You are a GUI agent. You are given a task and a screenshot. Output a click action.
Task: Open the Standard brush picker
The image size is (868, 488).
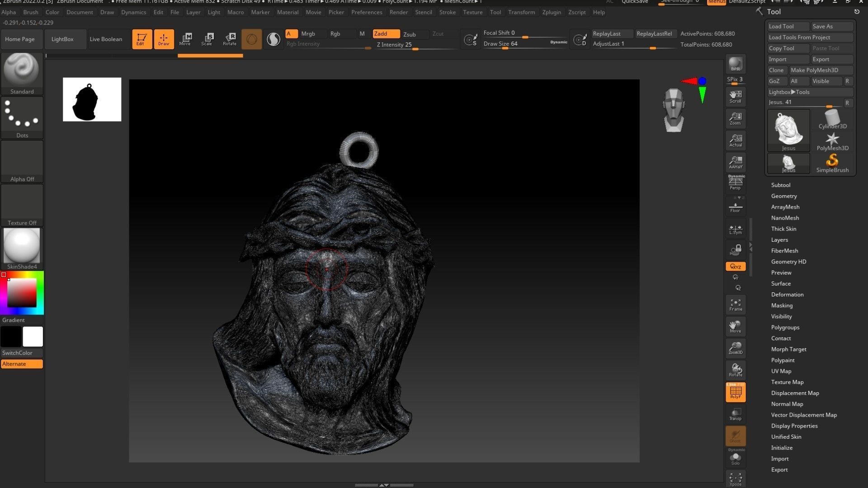pos(22,73)
